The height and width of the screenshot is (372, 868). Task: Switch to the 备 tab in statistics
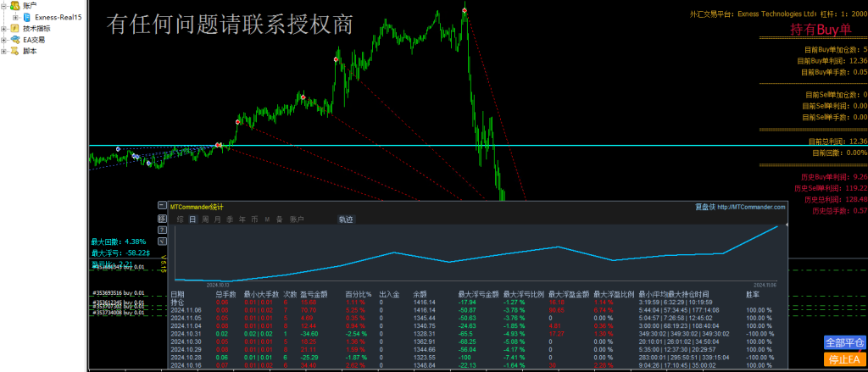pos(280,219)
